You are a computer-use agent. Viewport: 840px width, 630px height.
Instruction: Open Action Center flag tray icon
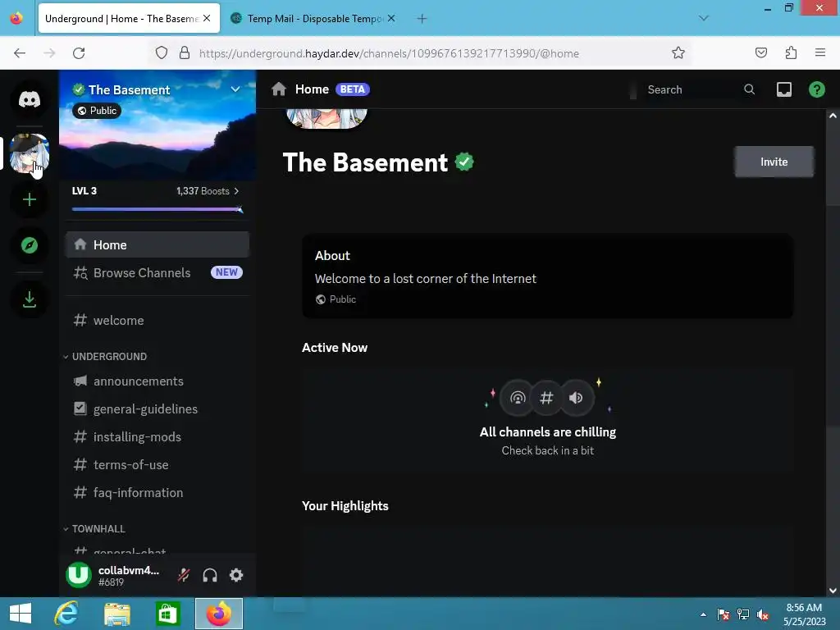724,614
